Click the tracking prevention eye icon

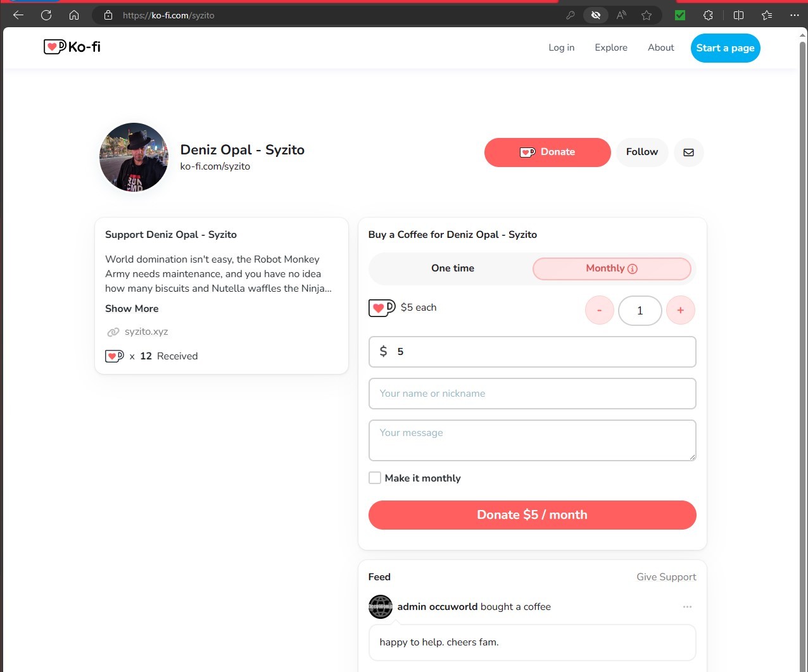point(596,15)
